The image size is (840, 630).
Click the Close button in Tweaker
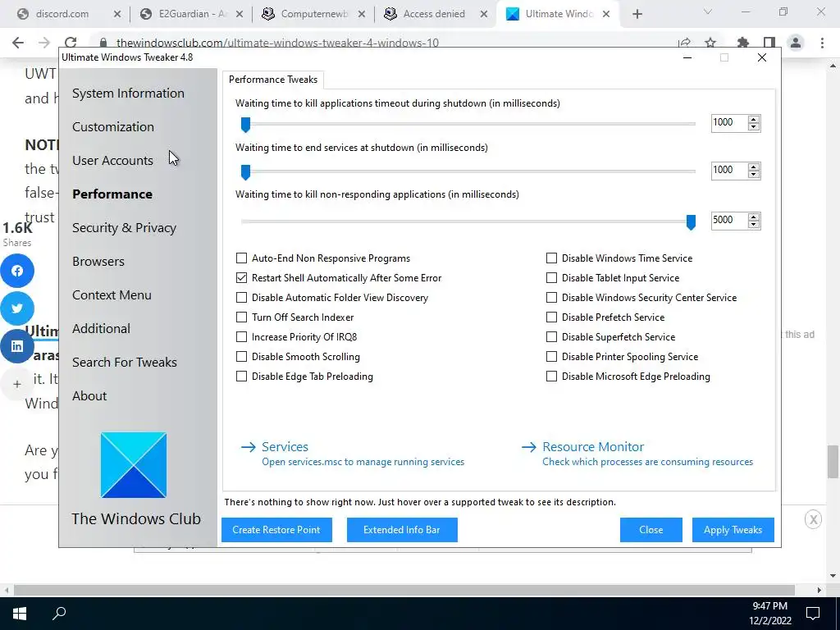[651, 530]
